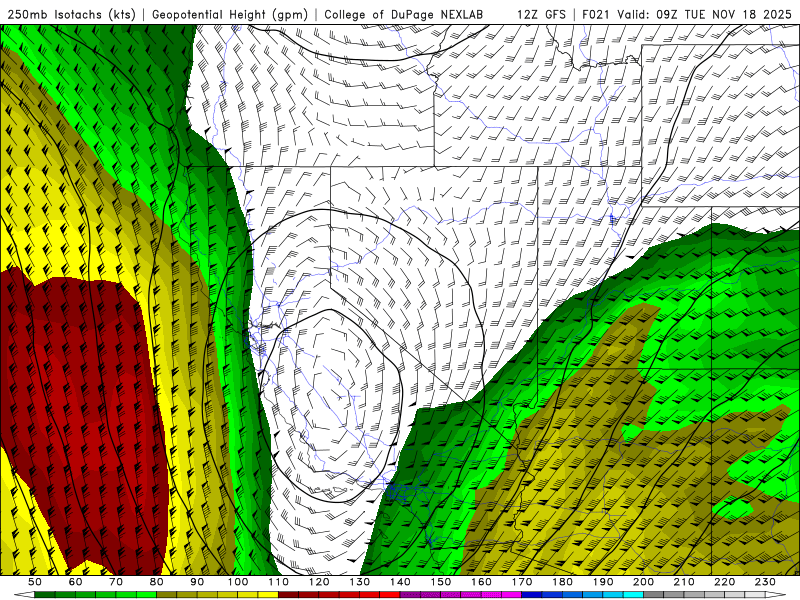Click the darkest green swatch in the color bar
This screenshot has width=800, height=600.
click(45, 595)
